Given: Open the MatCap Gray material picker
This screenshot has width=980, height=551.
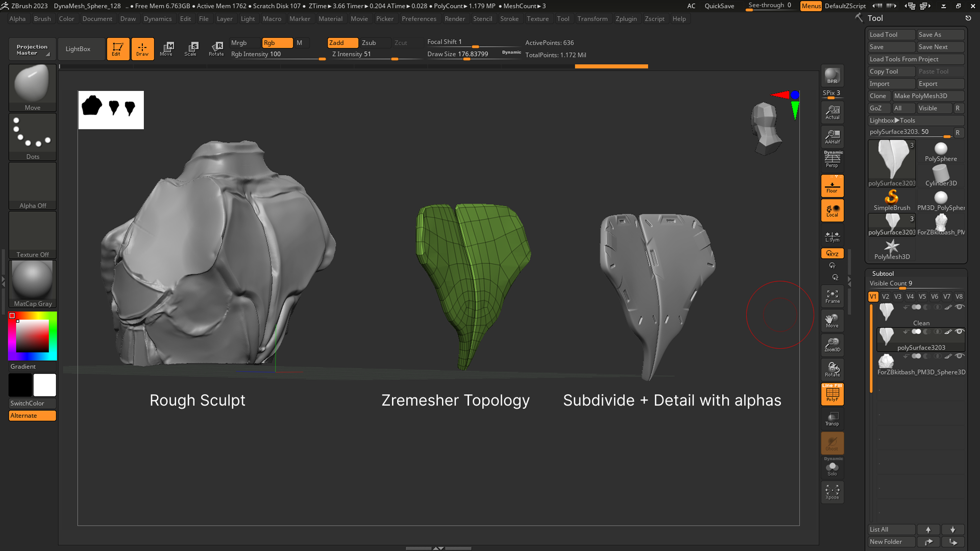Looking at the screenshot, I should 32,283.
